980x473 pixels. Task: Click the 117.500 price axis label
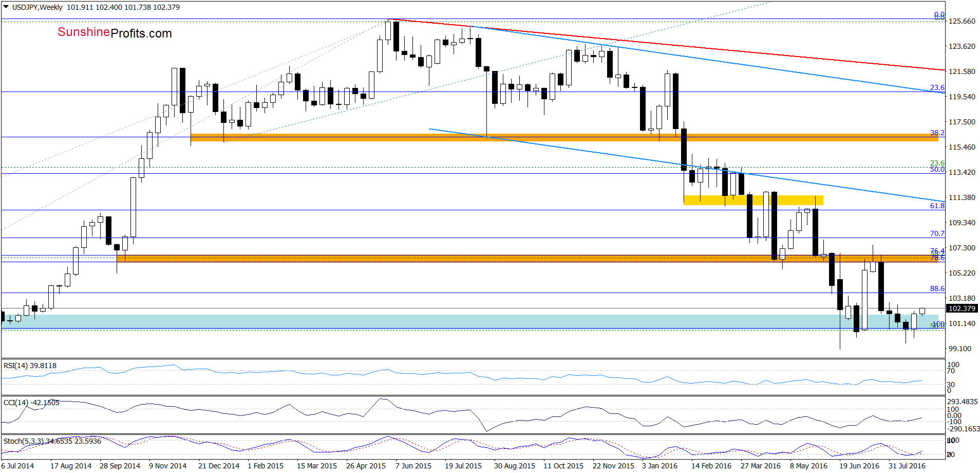point(962,122)
